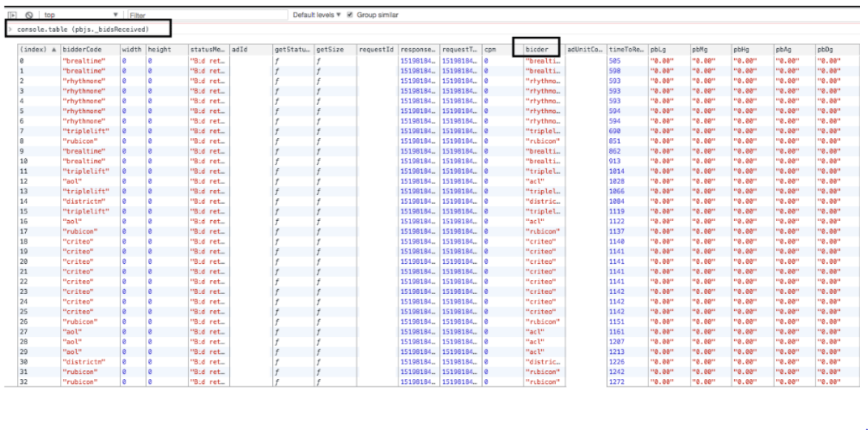The height and width of the screenshot is (430, 868).
Task: Sort table by the (index) column header
Action: pos(37,50)
